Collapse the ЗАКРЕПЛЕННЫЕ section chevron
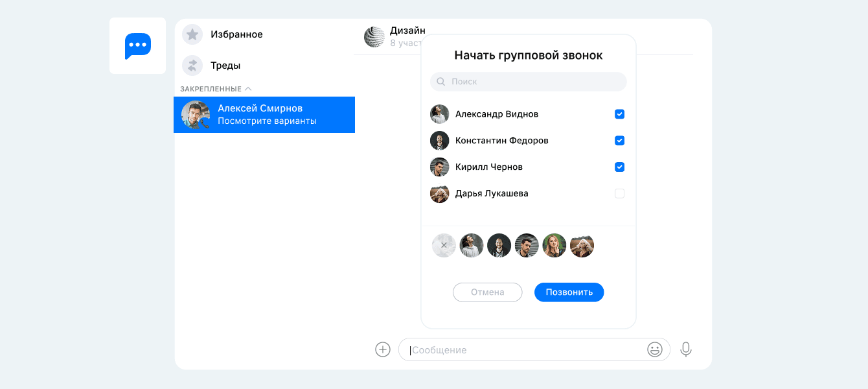The height and width of the screenshot is (389, 868). pos(248,89)
